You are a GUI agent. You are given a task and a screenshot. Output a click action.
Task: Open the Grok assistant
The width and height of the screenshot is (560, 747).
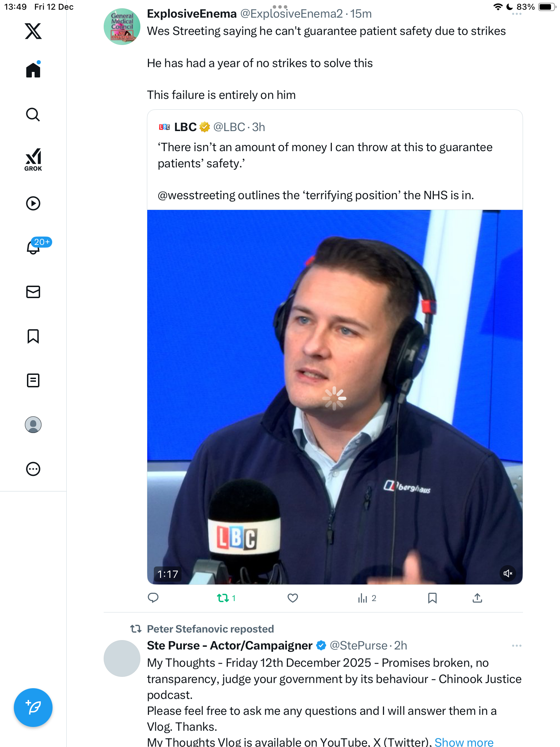33,160
